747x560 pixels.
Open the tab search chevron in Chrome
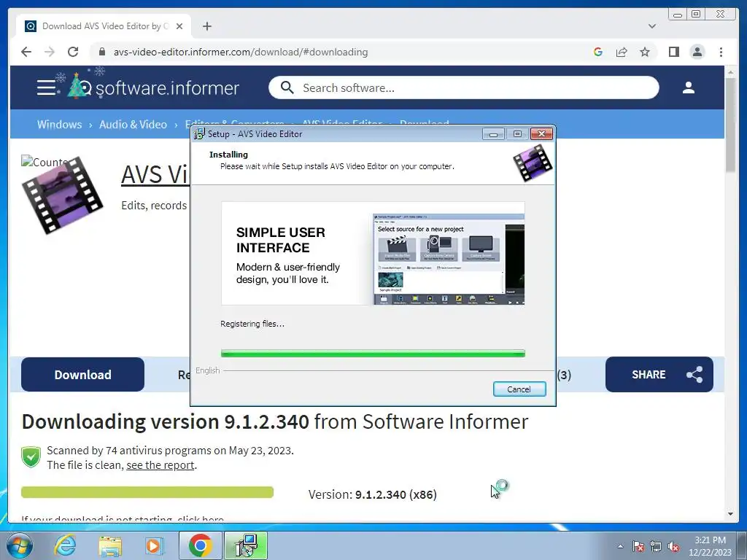click(x=651, y=26)
